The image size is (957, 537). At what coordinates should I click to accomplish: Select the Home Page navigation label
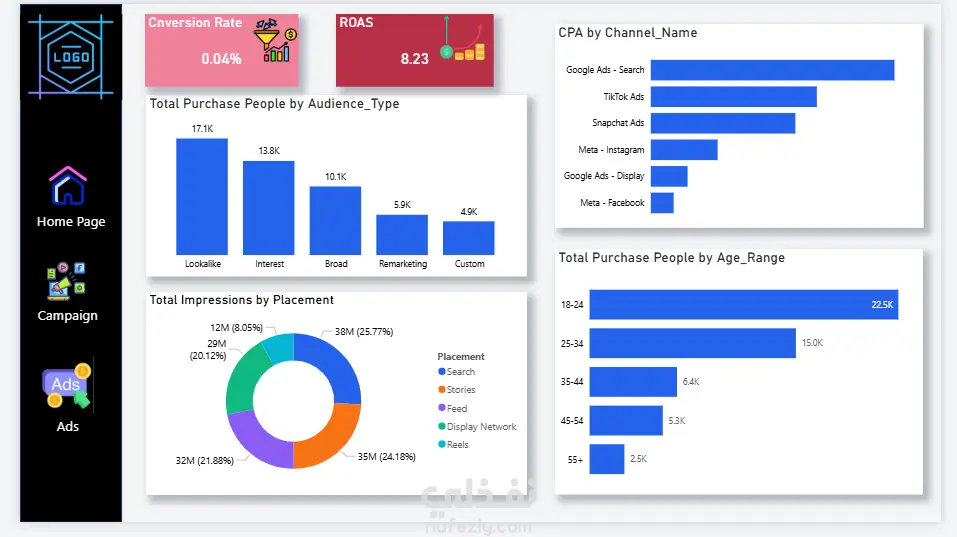point(71,222)
